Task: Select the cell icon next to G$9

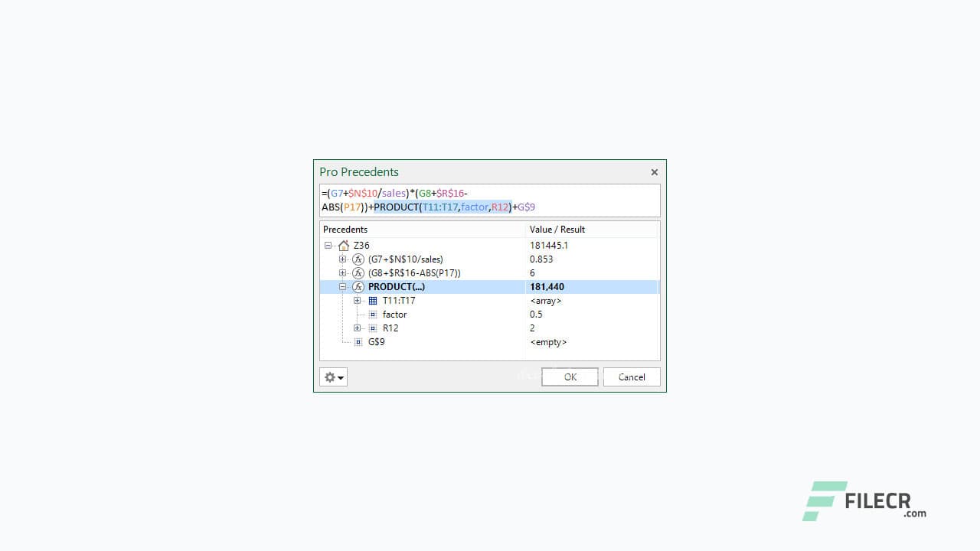Action: 358,342
